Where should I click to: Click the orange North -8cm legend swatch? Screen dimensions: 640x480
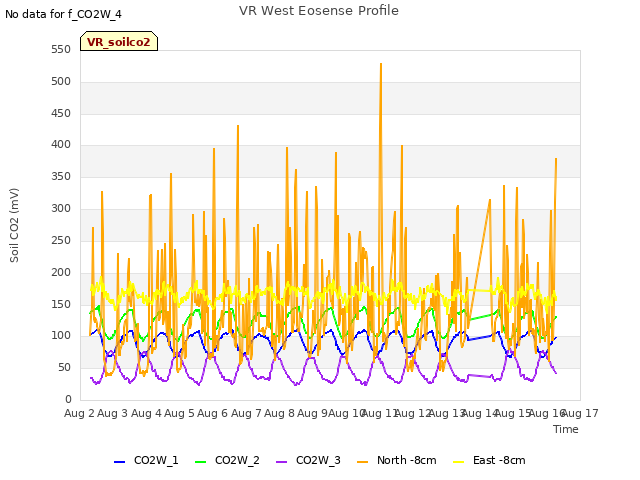[x=362, y=462]
